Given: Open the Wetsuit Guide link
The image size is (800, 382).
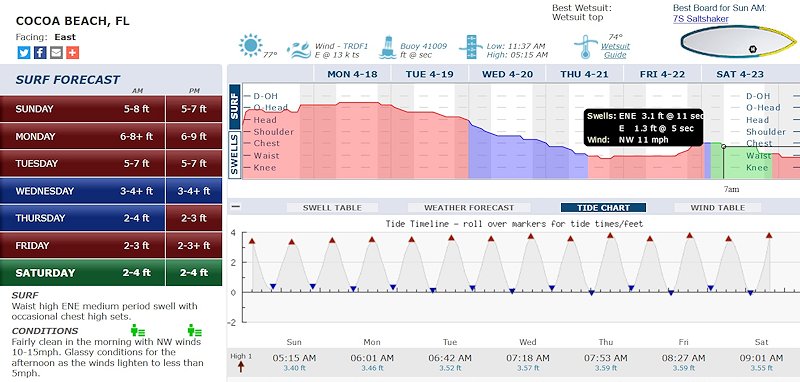Looking at the screenshot, I should point(615,50).
